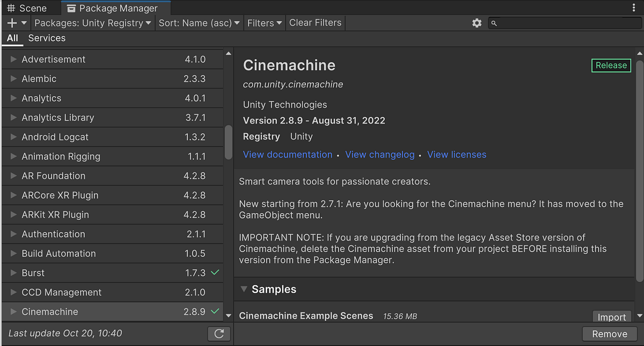Switch to the Scene tab

(x=30, y=8)
